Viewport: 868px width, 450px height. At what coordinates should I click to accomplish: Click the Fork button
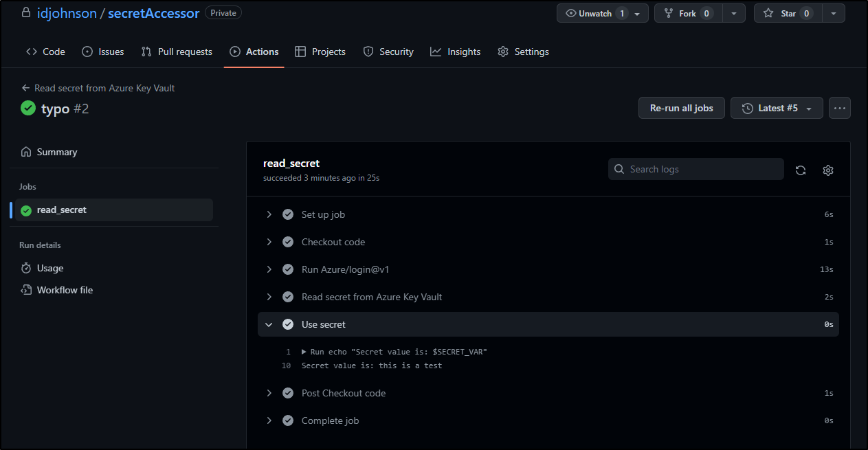tap(689, 13)
